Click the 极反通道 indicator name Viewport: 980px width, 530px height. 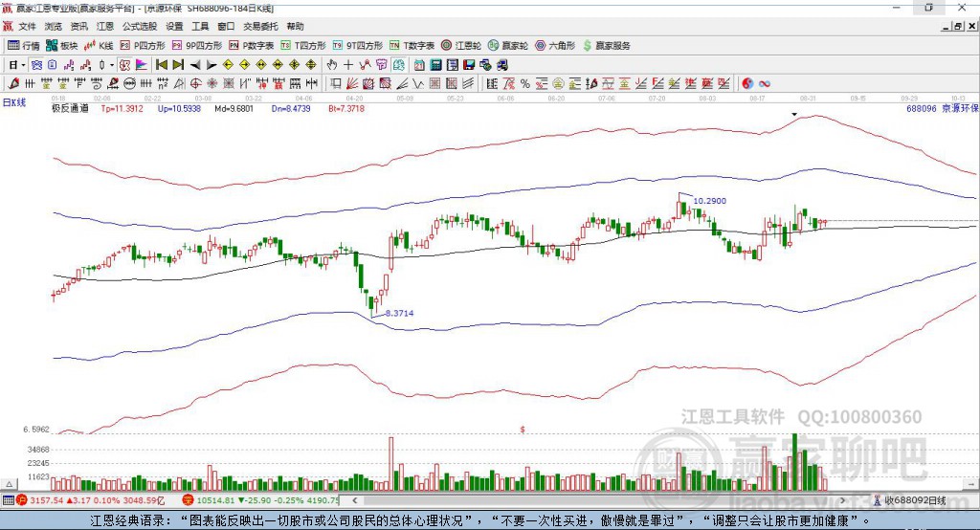pyautogui.click(x=70, y=108)
